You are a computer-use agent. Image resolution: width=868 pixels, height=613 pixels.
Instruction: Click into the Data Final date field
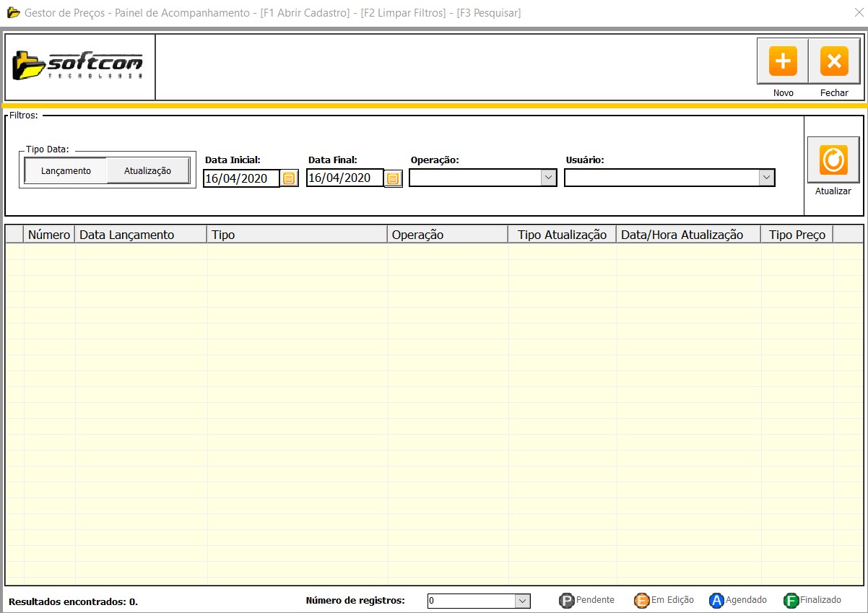pos(344,178)
